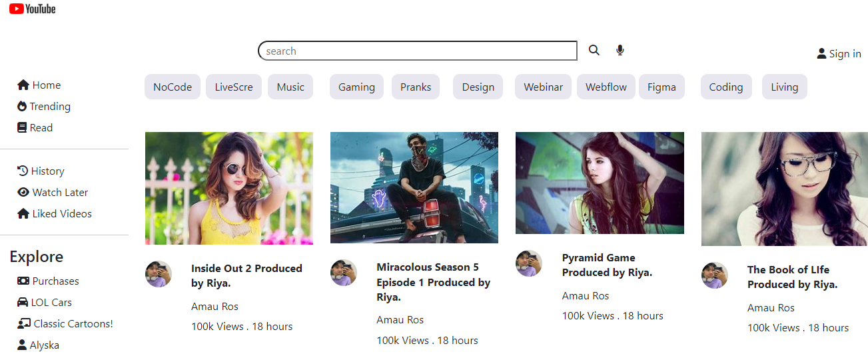This screenshot has width=868, height=354.
Task: Click the YouTube logo
Action: pos(32,9)
